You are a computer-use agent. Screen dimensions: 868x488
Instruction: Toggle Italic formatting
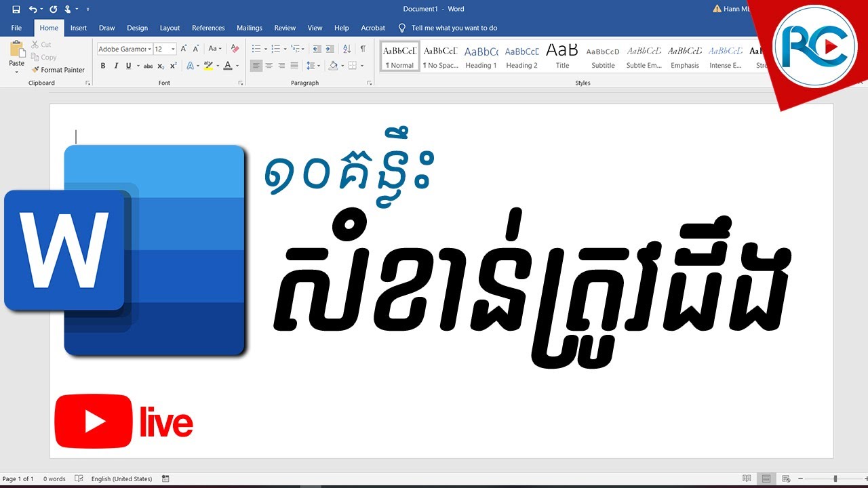pos(116,66)
